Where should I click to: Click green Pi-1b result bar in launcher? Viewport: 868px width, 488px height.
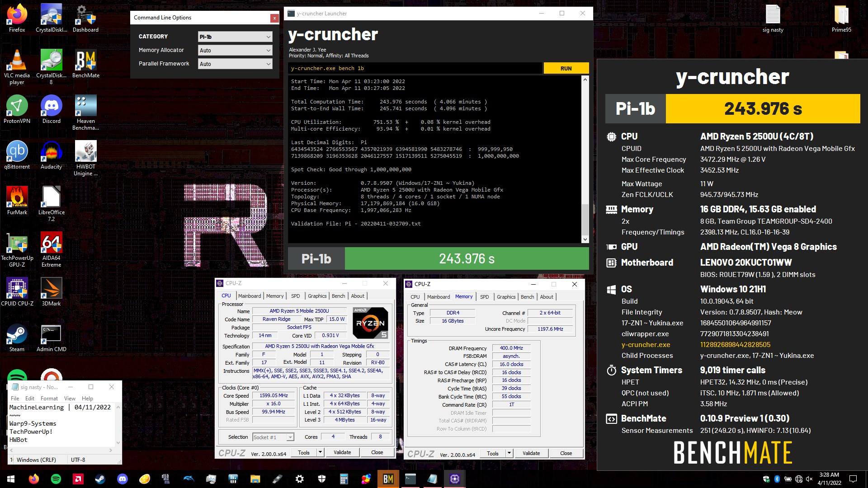(x=467, y=258)
